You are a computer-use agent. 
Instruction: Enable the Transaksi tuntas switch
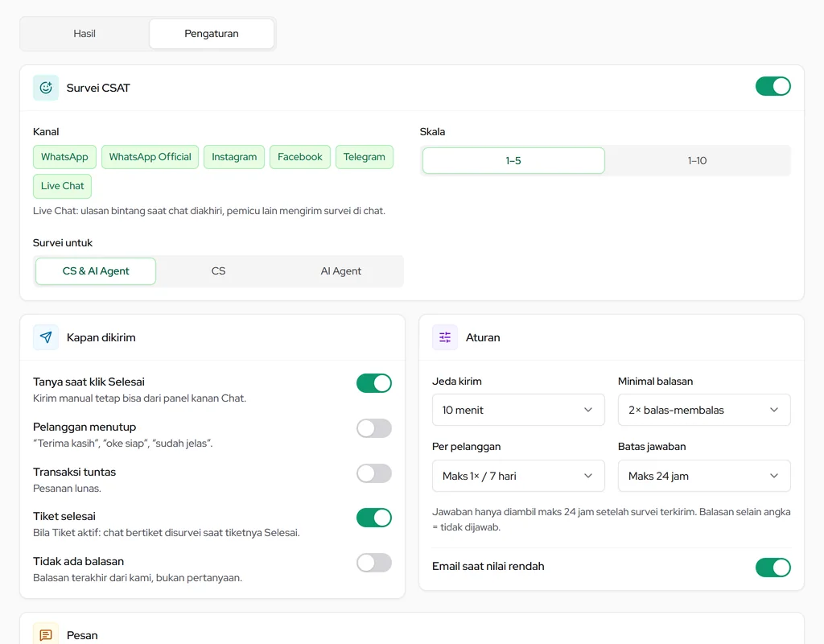[x=374, y=473]
